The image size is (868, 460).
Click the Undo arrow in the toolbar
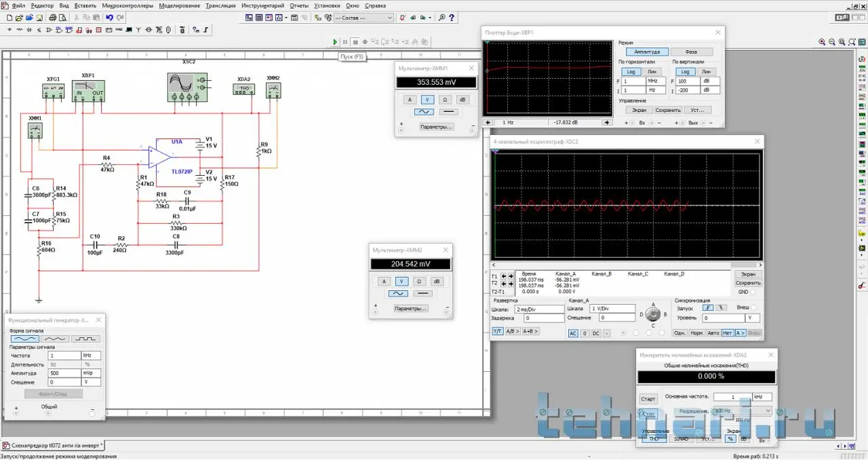pyautogui.click(x=109, y=18)
